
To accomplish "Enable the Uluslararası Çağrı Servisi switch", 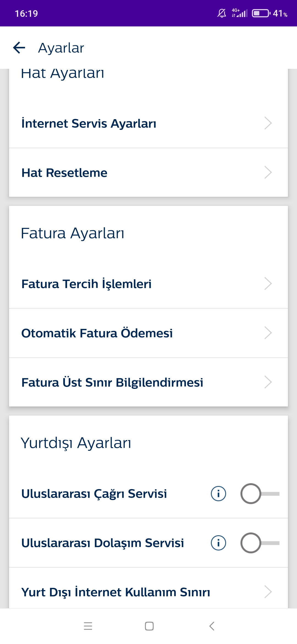I will [x=260, y=493].
